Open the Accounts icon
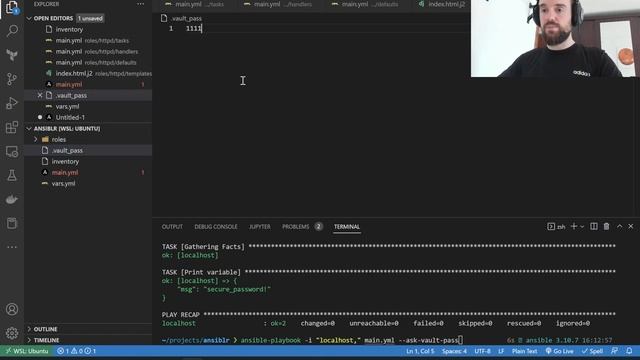This screenshot has height=360, width=640. click(x=12, y=309)
